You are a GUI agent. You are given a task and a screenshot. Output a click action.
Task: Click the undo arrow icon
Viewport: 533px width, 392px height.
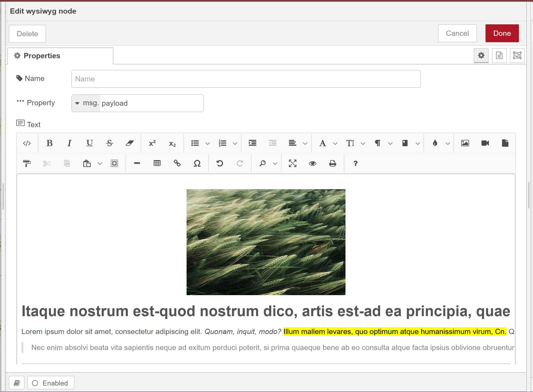tap(220, 163)
